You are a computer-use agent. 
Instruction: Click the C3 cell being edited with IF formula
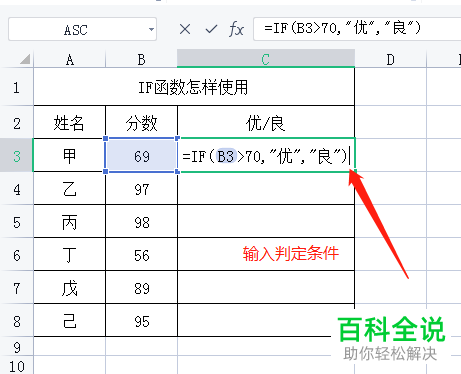(266, 155)
